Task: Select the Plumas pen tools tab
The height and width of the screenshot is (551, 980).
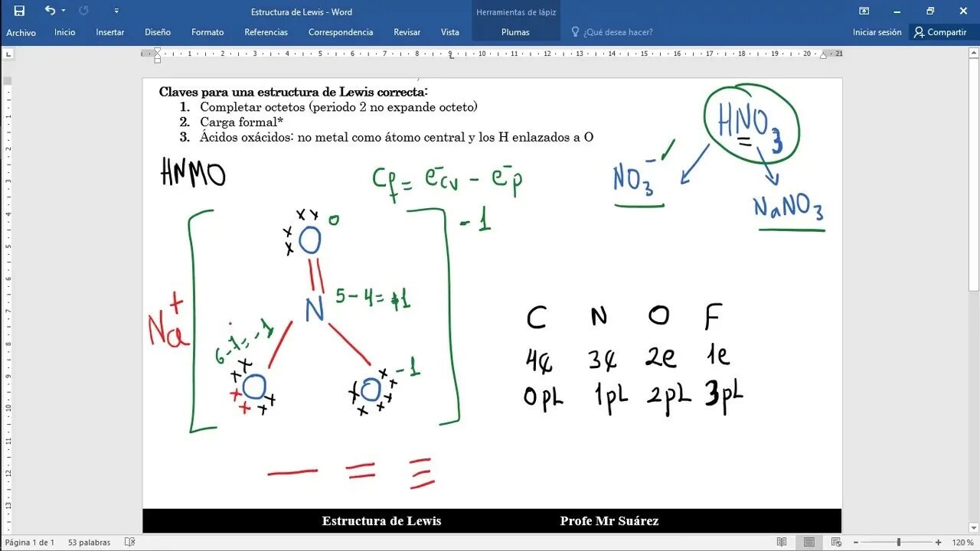Action: [x=515, y=32]
